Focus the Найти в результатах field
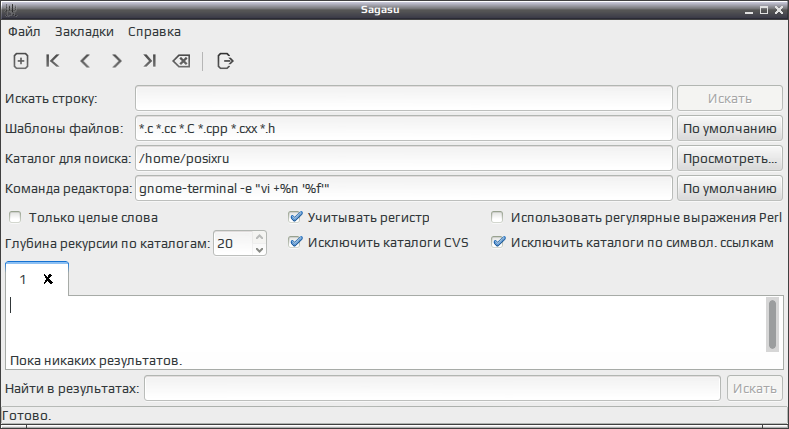The height and width of the screenshot is (429, 789). pos(432,388)
